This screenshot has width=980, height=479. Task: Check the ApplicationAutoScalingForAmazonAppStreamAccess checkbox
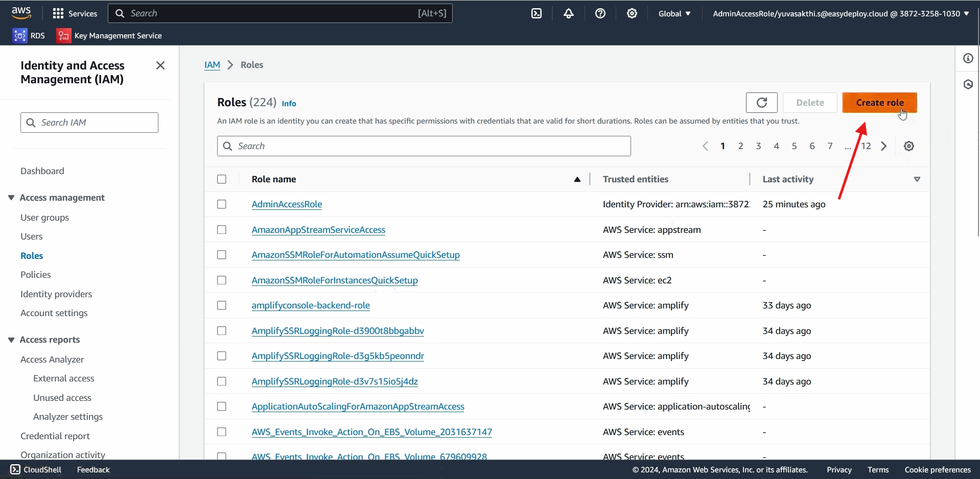click(222, 406)
